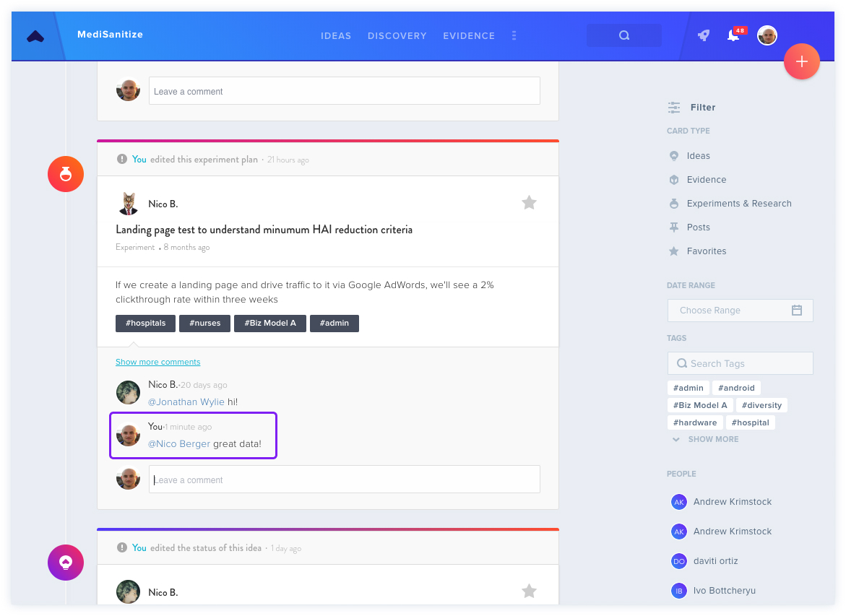Filter card type by Evidence
Image resolution: width=846 pixels, height=616 pixels.
[707, 180]
